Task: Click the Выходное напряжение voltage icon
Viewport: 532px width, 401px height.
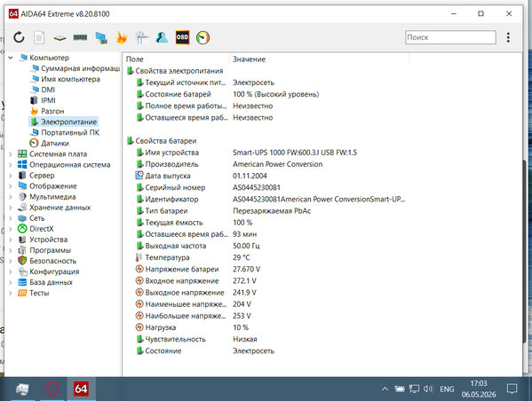Action: (x=139, y=293)
